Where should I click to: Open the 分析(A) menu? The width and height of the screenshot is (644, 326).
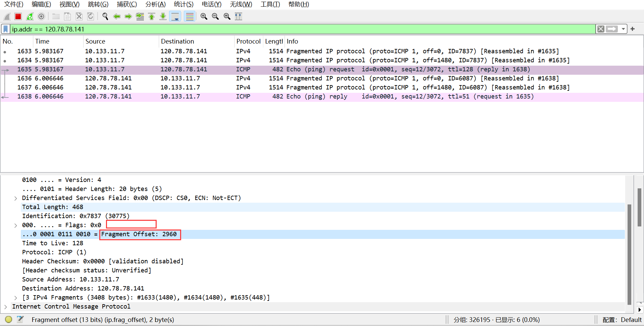coord(156,4)
